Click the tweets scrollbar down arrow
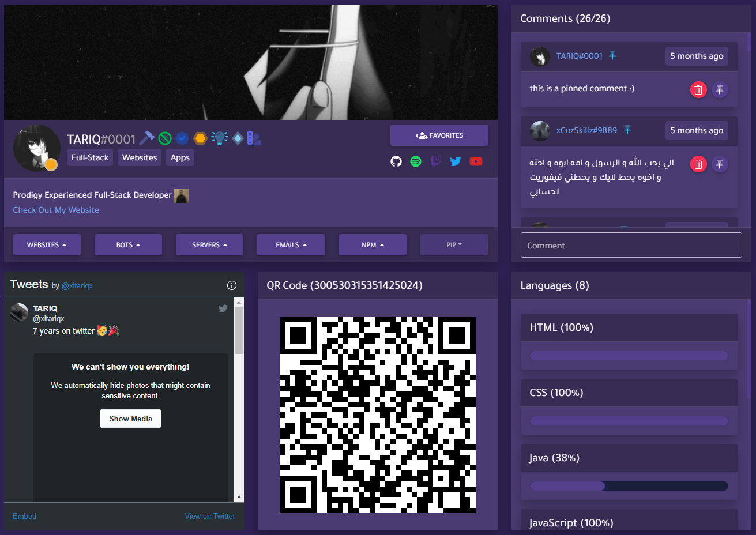 pos(239,497)
